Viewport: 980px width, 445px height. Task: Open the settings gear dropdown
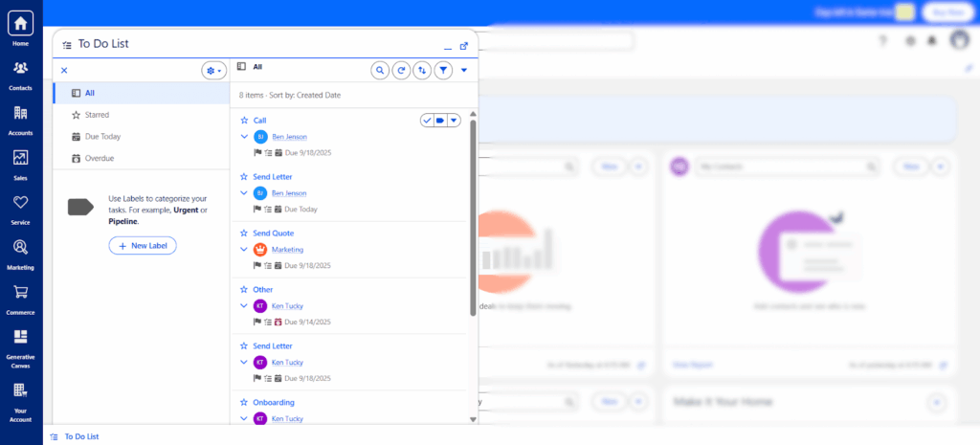[x=213, y=70]
